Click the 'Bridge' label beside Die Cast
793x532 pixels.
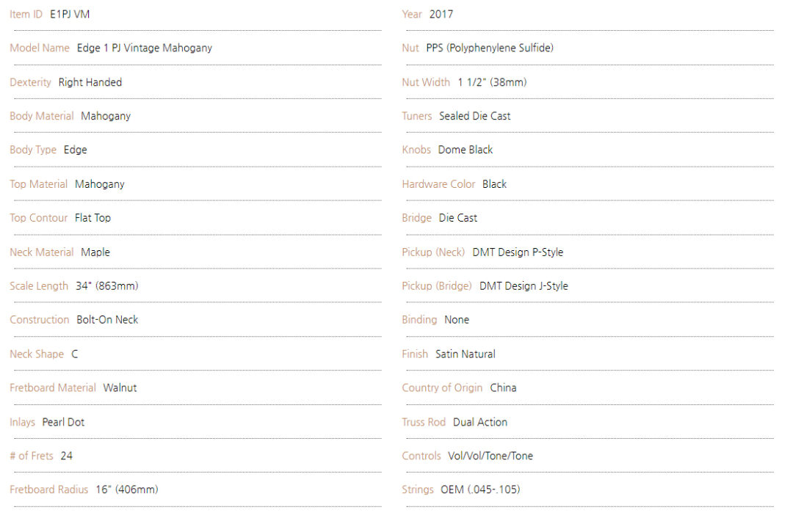(x=417, y=218)
